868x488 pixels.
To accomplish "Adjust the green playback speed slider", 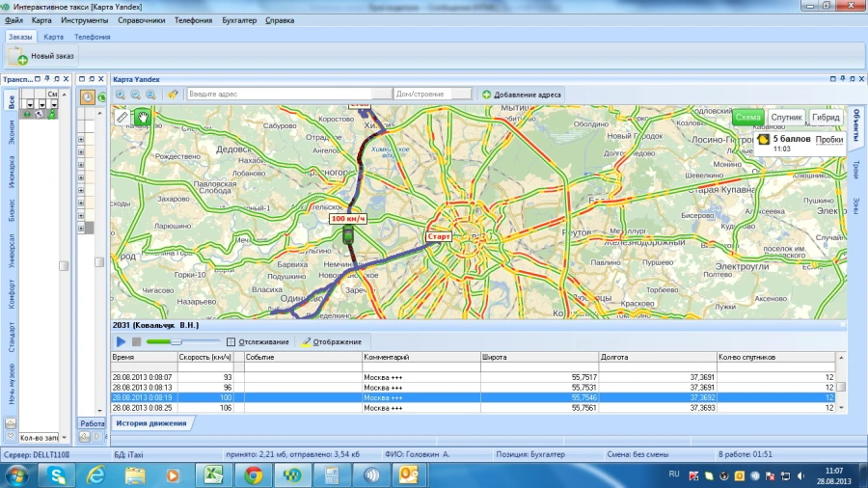I will 176,342.
